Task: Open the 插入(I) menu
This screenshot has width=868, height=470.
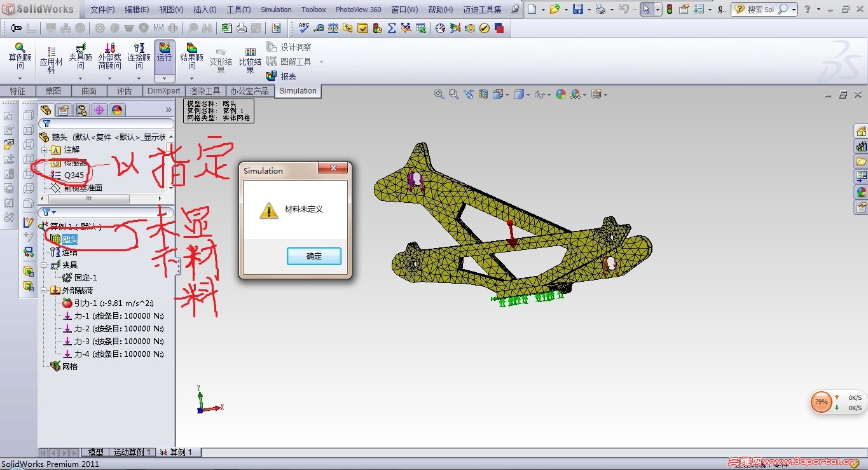Action: coord(205,10)
